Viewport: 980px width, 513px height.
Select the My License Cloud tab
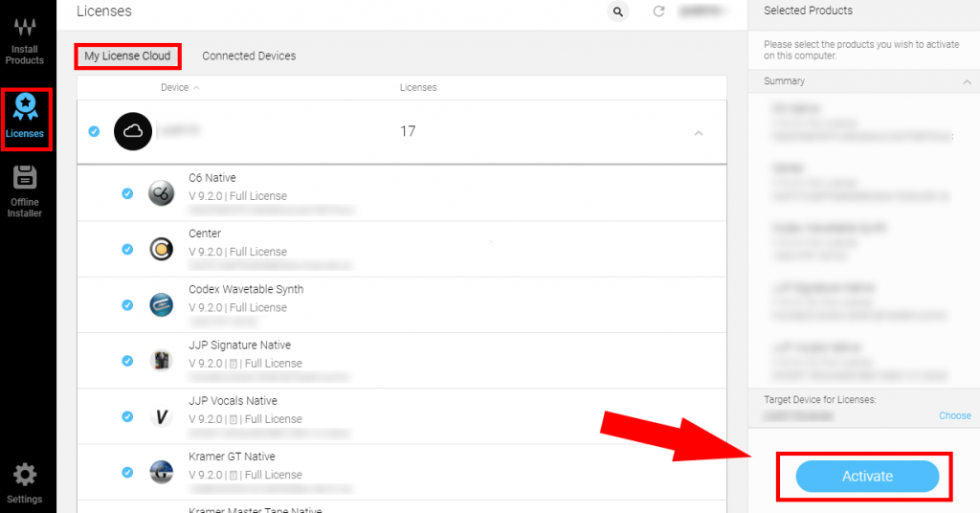coord(127,56)
